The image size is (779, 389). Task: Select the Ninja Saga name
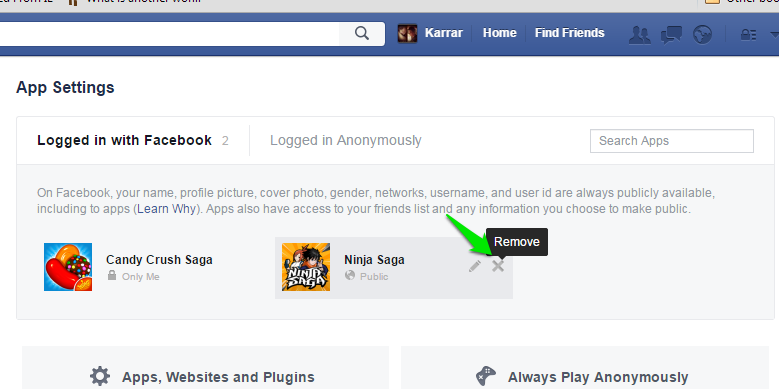pyautogui.click(x=374, y=260)
